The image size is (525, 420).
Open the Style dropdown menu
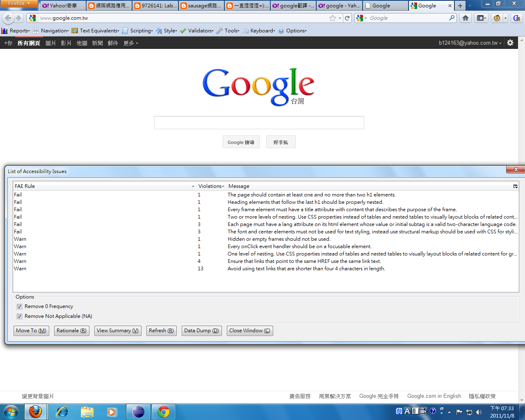pos(167,31)
